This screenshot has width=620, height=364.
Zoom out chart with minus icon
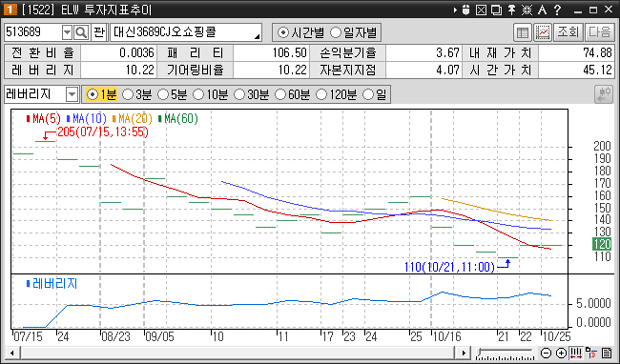[546, 353]
